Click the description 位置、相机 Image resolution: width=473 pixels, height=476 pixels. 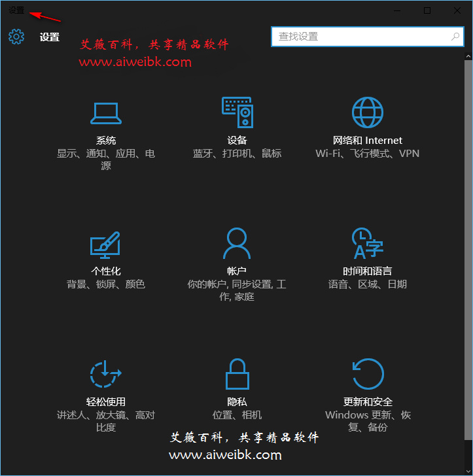point(237,415)
